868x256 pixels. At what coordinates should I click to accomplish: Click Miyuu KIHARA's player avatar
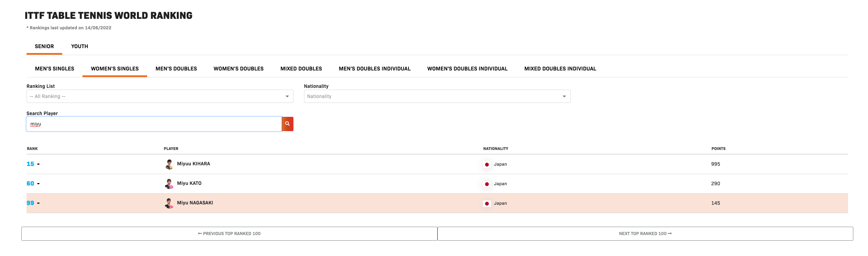pyautogui.click(x=169, y=164)
